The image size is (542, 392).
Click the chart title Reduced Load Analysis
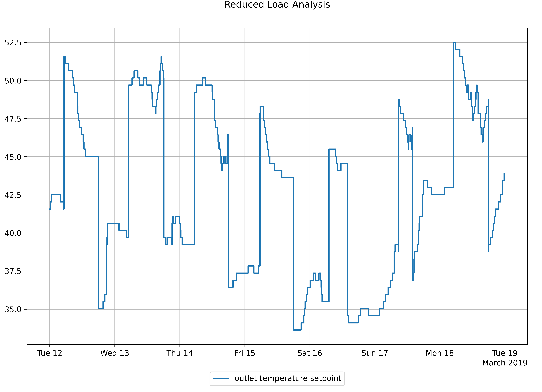click(277, 4)
